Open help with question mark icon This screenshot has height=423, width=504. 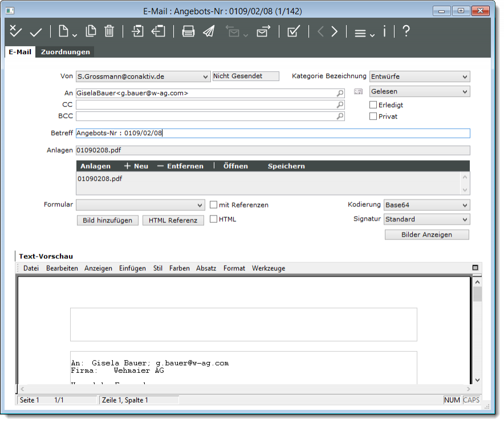(x=406, y=32)
